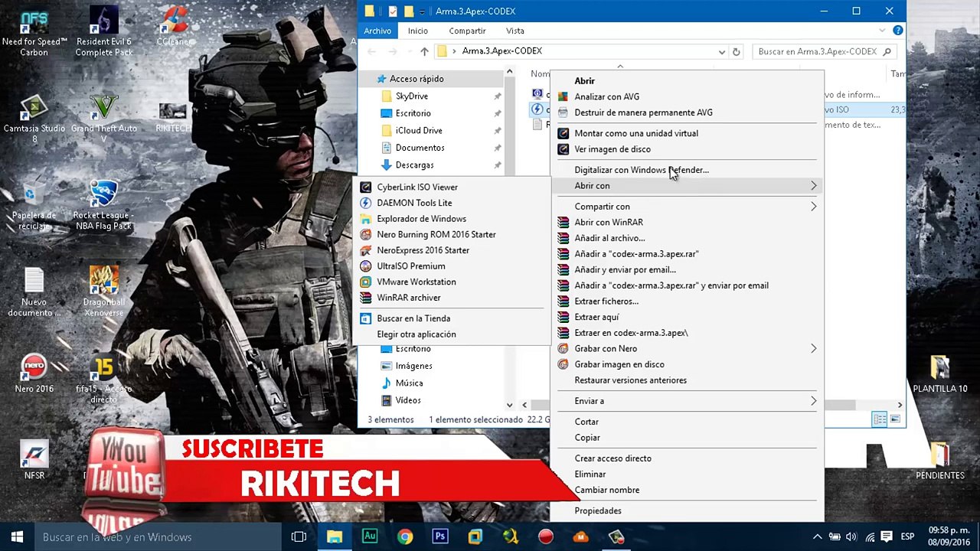Open Resident Evil 6 Complete Pack shortcut

tap(104, 32)
